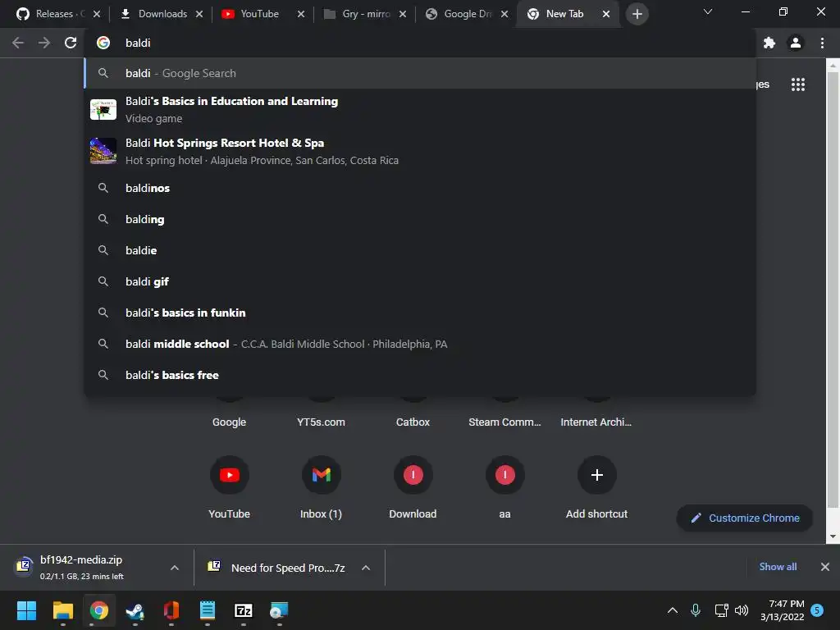This screenshot has width=840, height=630.
Task: Select Baldi Hot Springs Resort Hotel suggestion
Action: point(420,151)
